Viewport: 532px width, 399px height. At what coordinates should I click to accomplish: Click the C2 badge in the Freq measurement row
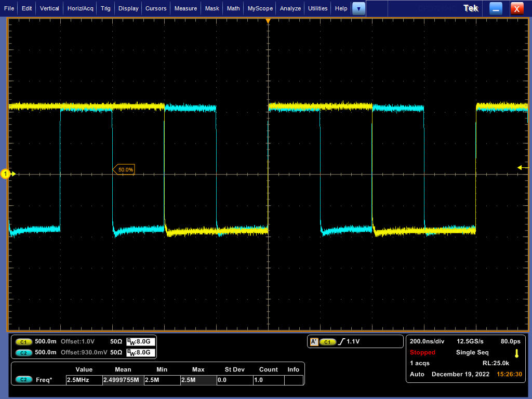pyautogui.click(x=23, y=380)
